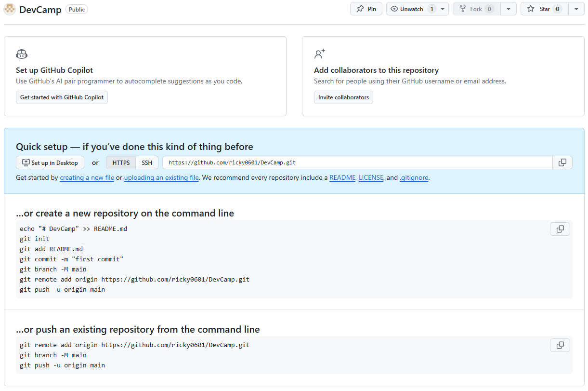Click the LICENSE link
Viewport: 588px width, 391px height.
click(x=371, y=177)
